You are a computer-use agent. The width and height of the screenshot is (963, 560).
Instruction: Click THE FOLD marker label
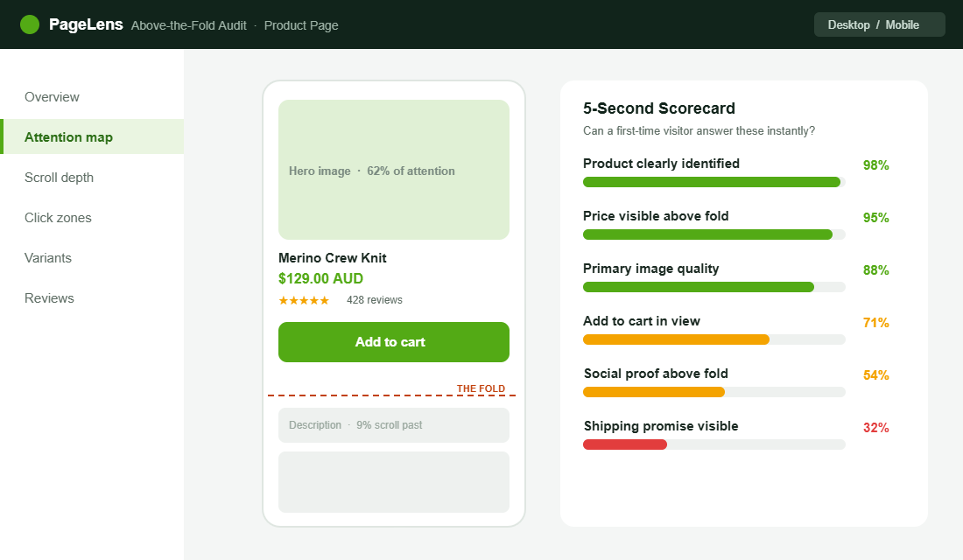click(481, 388)
